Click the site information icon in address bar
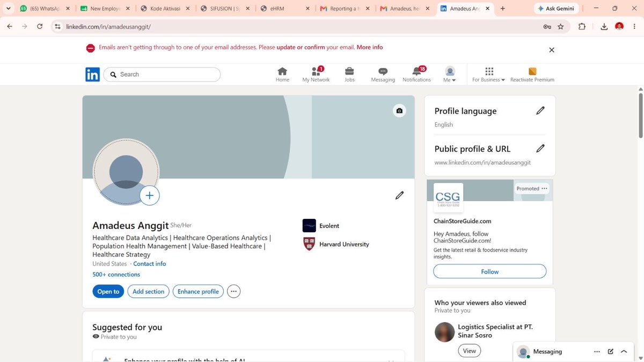The width and height of the screenshot is (644, 362). click(57, 26)
